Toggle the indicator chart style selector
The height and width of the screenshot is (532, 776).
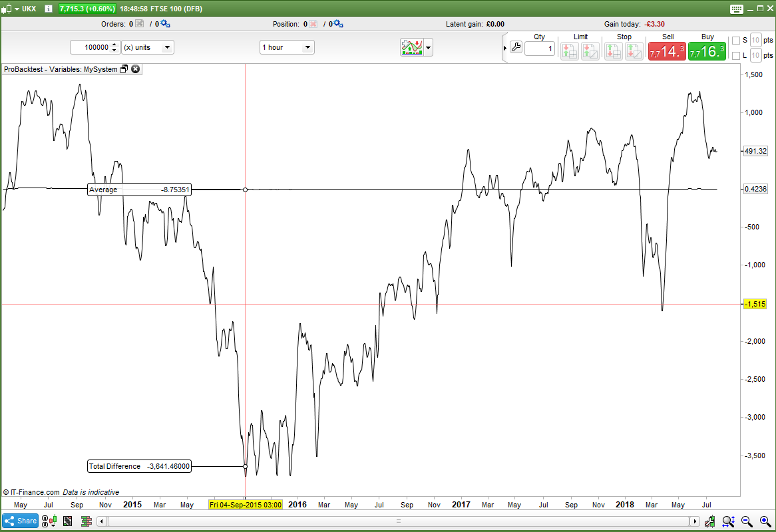pyautogui.click(x=428, y=48)
